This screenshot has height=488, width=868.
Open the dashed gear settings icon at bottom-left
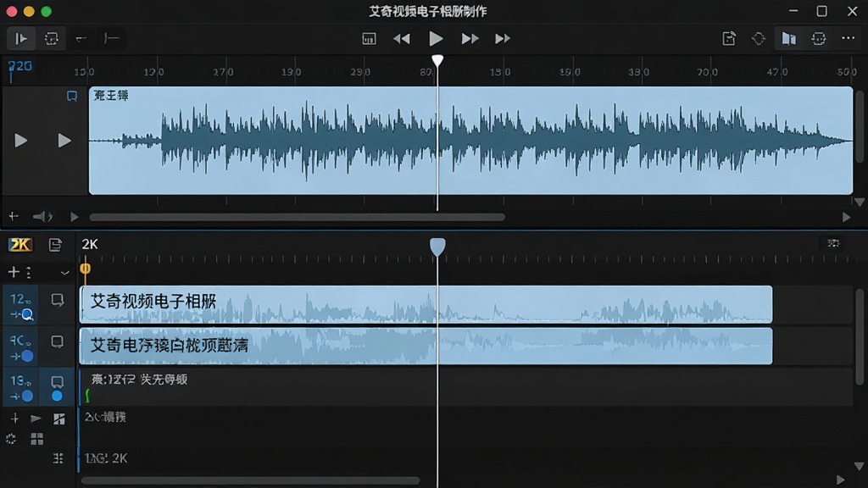coord(11,440)
